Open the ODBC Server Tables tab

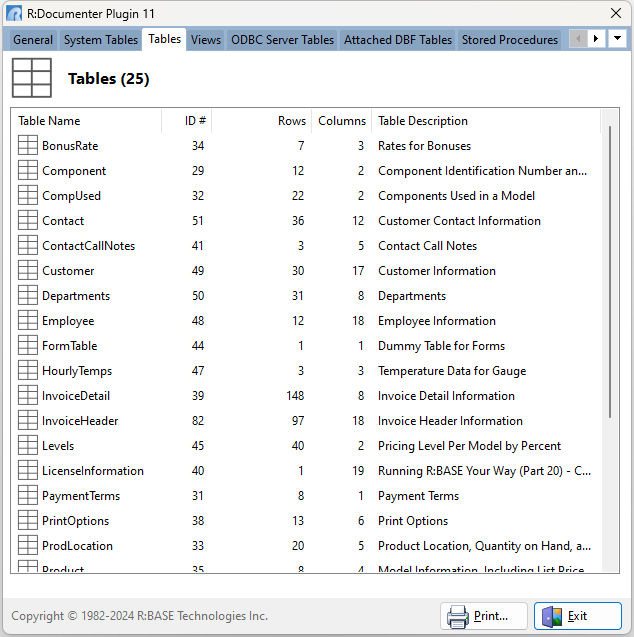coord(282,40)
